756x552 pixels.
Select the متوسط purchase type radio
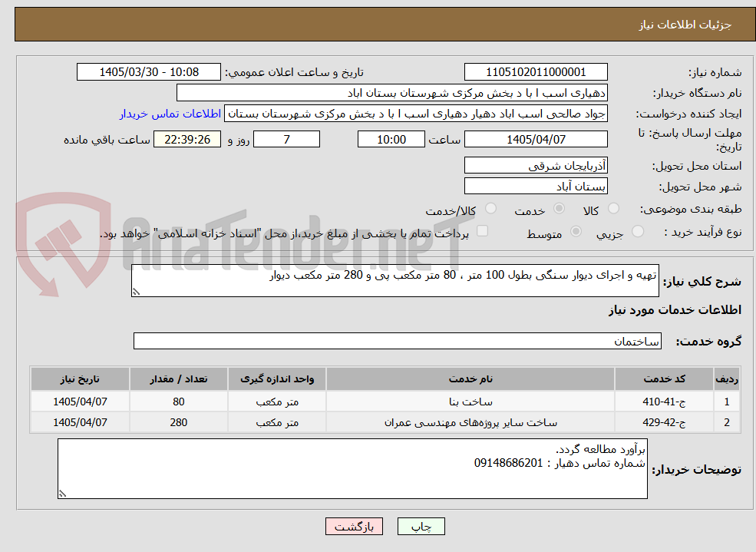[x=576, y=231]
